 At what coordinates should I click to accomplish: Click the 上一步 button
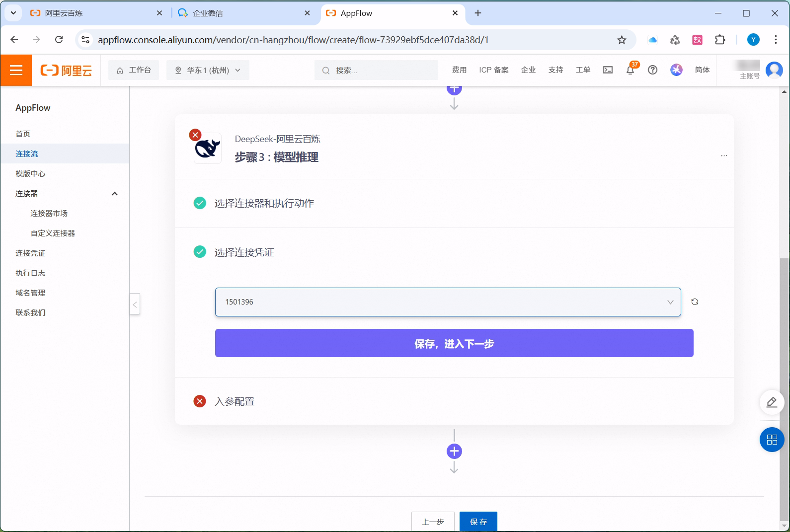[x=433, y=522]
